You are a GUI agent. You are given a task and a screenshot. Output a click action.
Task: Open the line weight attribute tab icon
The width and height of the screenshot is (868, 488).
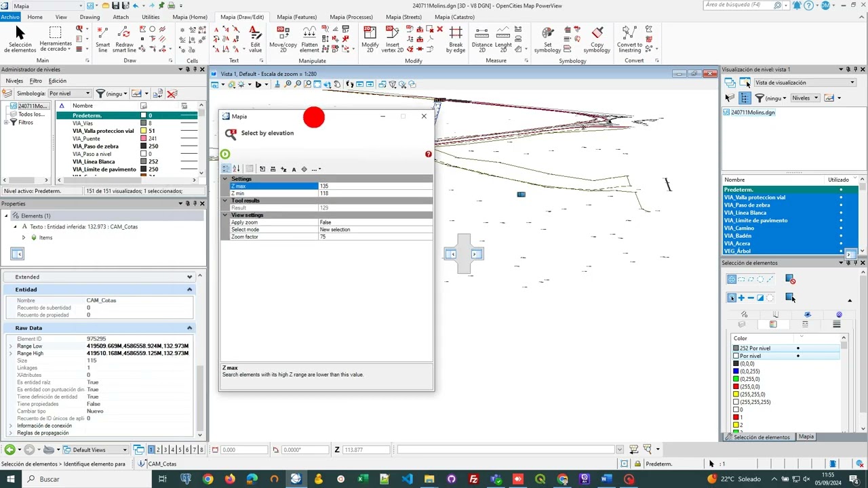(x=836, y=325)
